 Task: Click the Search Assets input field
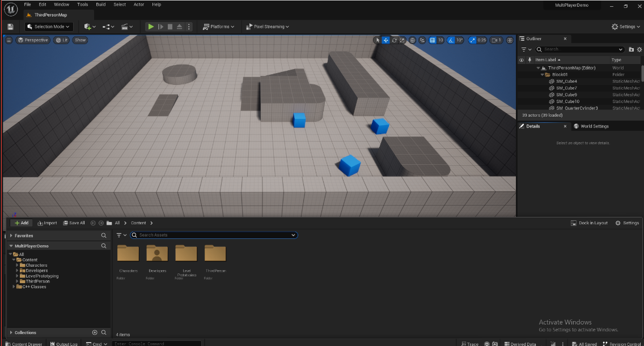click(x=214, y=235)
